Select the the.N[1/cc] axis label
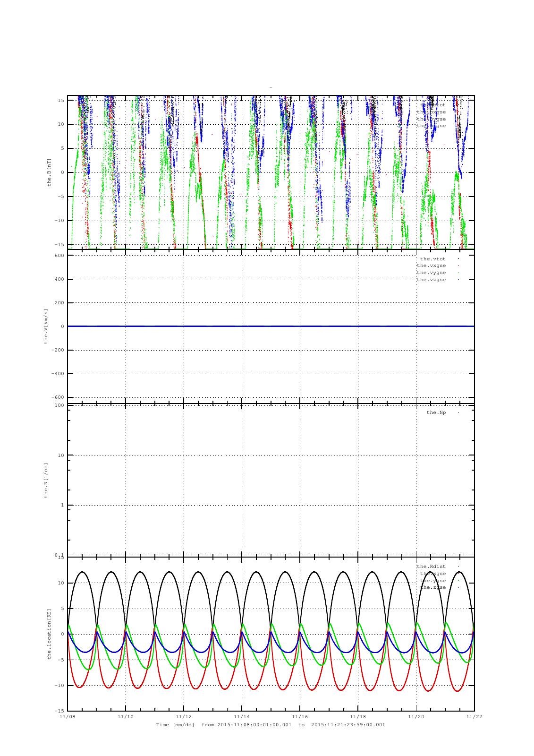534x756 pixels. pos(46,480)
